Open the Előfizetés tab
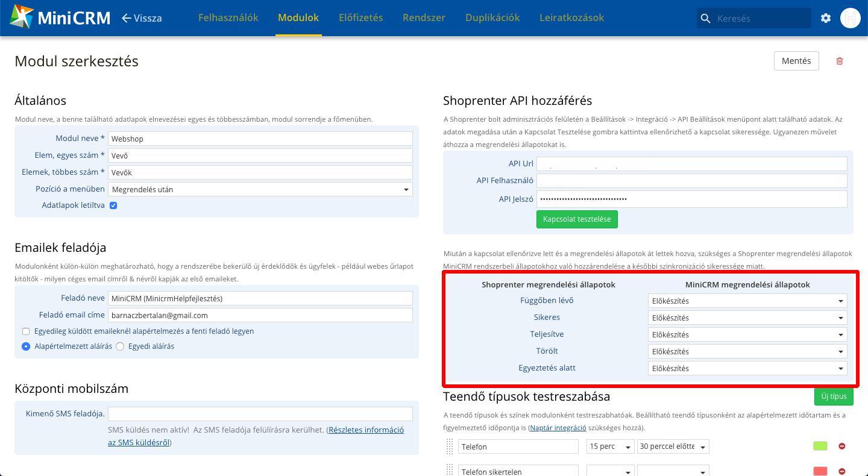Screen dimensions: 868x476 (361, 17)
